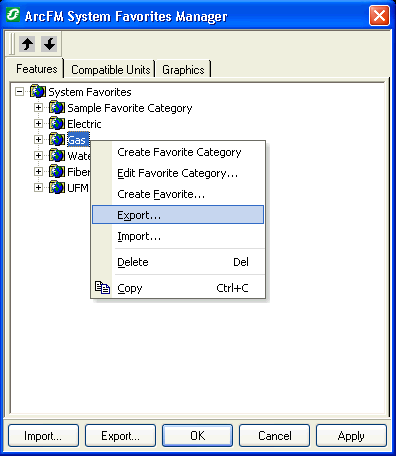The width and height of the screenshot is (396, 456).
Task: Click the Copy icon in context menu
Action: click(102, 288)
